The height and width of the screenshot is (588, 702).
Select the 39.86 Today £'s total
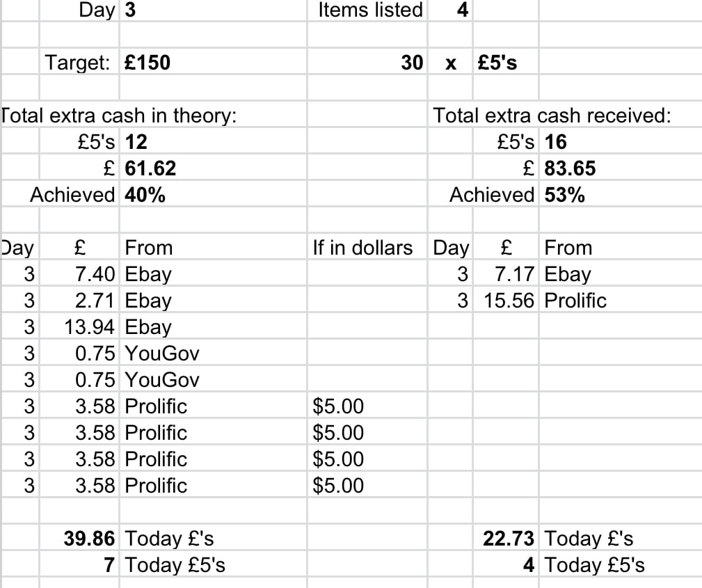[x=90, y=538]
